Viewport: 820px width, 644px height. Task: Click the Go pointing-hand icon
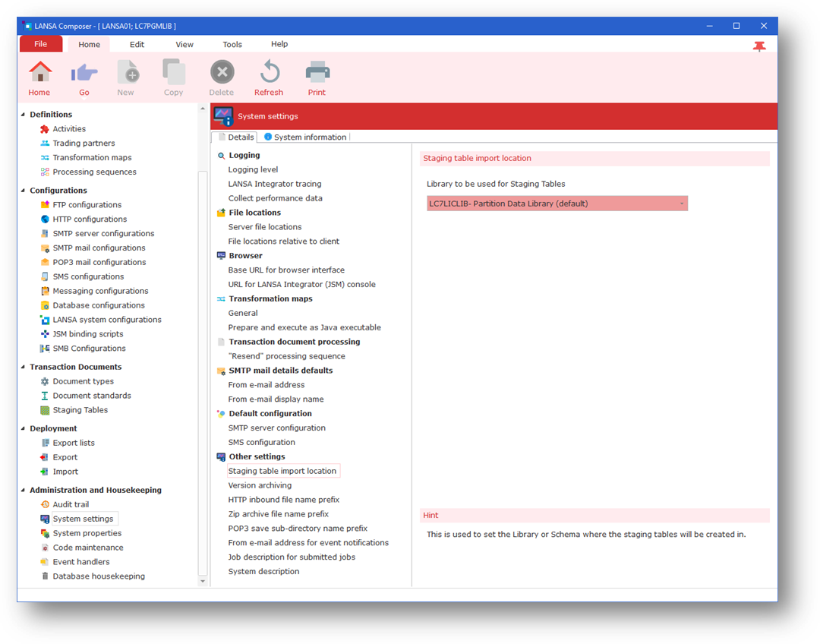(x=84, y=72)
